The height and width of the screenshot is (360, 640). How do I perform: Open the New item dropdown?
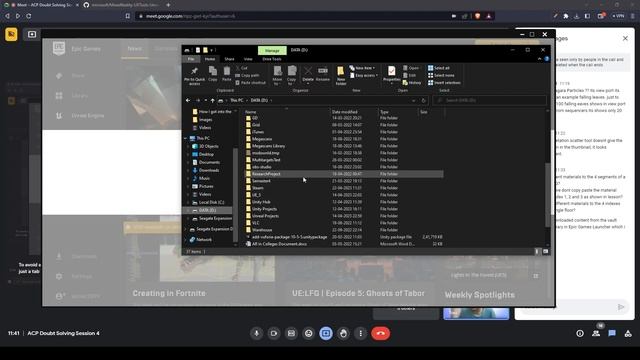(362, 68)
